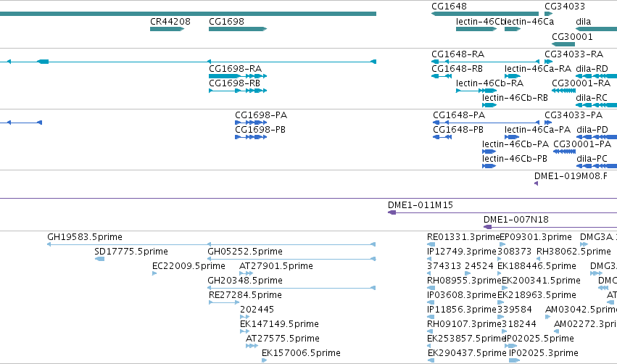Click the DME1-019M08.F marker
The image size is (617, 364).
click(536, 183)
